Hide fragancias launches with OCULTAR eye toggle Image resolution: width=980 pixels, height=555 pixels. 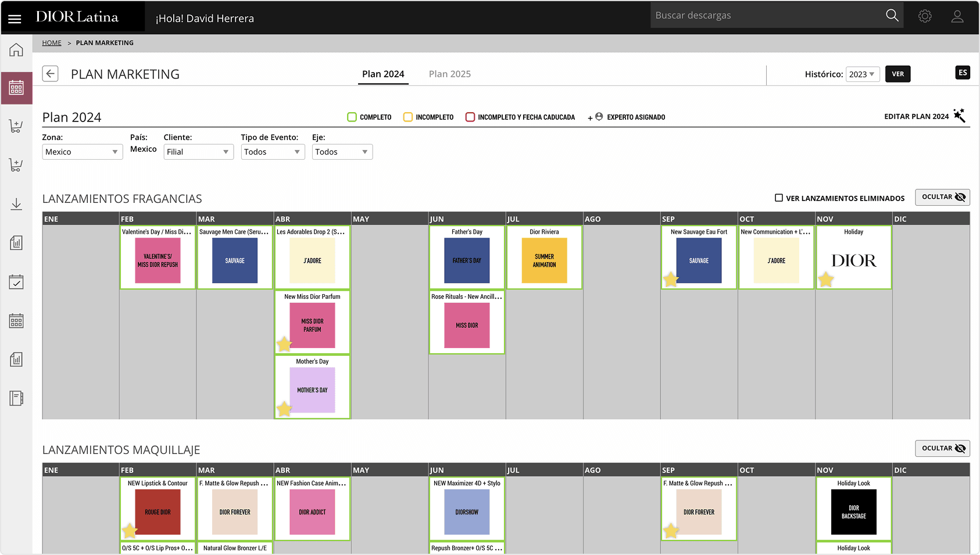(942, 197)
